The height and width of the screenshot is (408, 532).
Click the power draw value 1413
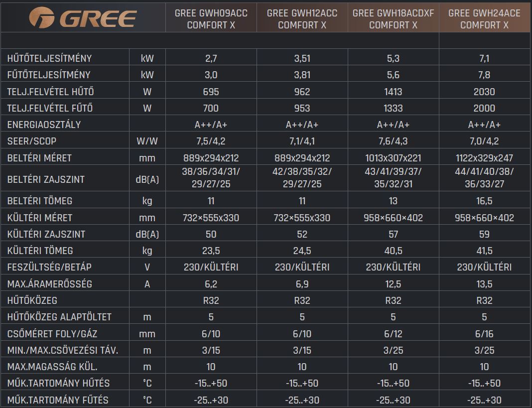[393, 92]
